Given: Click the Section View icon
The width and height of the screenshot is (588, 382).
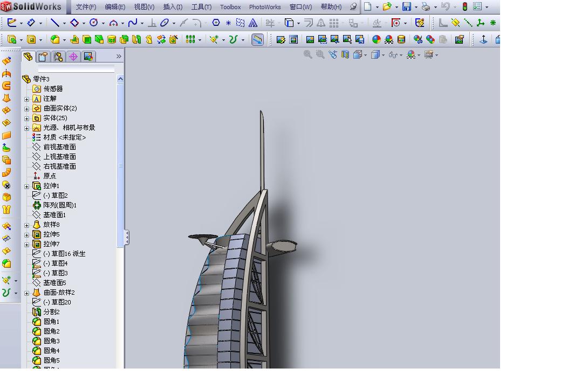Looking at the screenshot, I should [x=345, y=54].
